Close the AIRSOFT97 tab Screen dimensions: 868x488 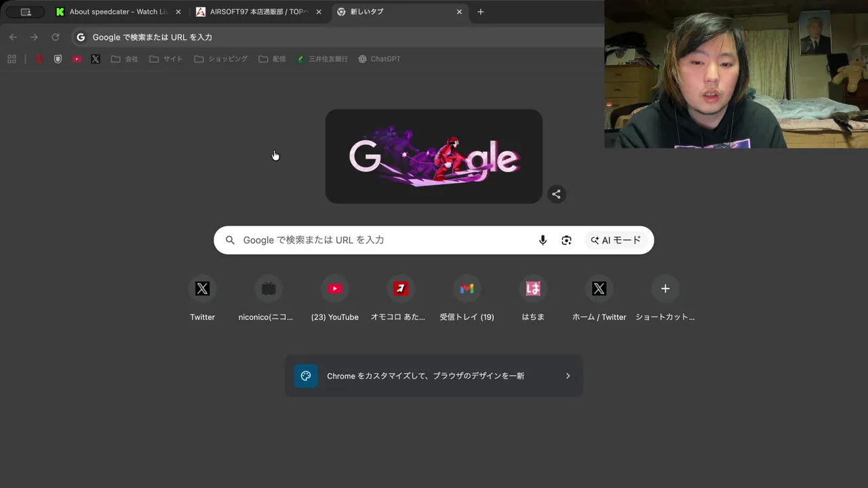(x=319, y=12)
